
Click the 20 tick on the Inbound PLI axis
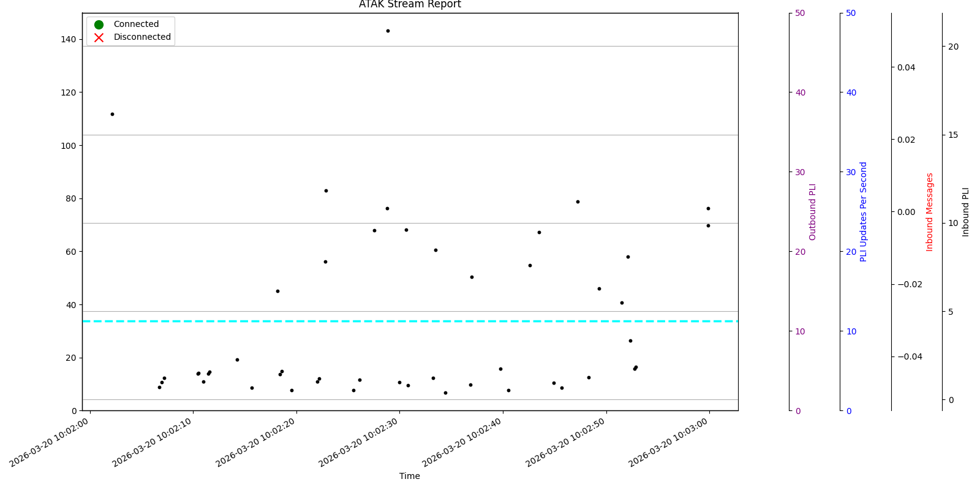[953, 47]
